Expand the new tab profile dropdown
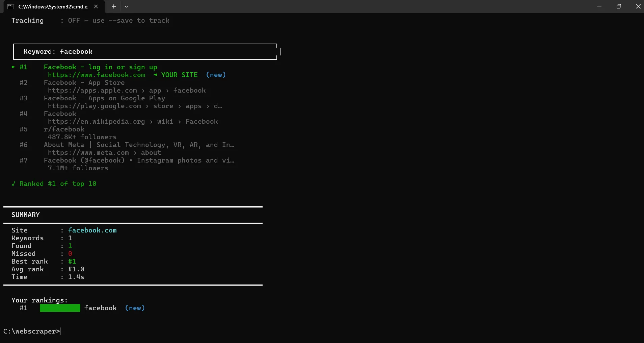This screenshot has height=343, width=644. click(126, 6)
